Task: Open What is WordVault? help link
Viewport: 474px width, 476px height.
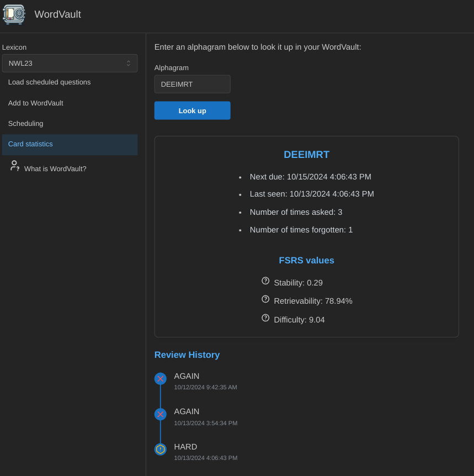Action: [x=55, y=169]
